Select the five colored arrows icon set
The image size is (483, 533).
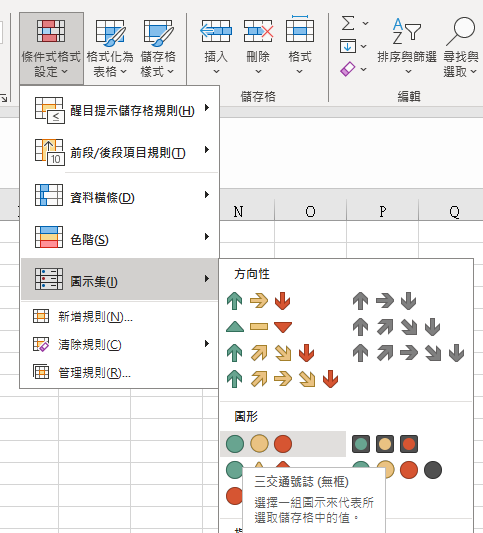pyautogui.click(x=282, y=379)
